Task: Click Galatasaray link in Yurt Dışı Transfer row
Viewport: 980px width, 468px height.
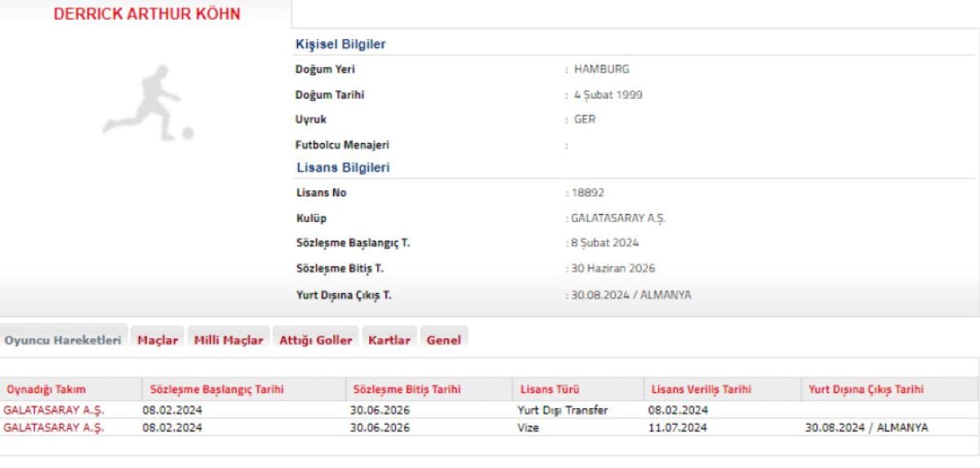Action: point(54,410)
